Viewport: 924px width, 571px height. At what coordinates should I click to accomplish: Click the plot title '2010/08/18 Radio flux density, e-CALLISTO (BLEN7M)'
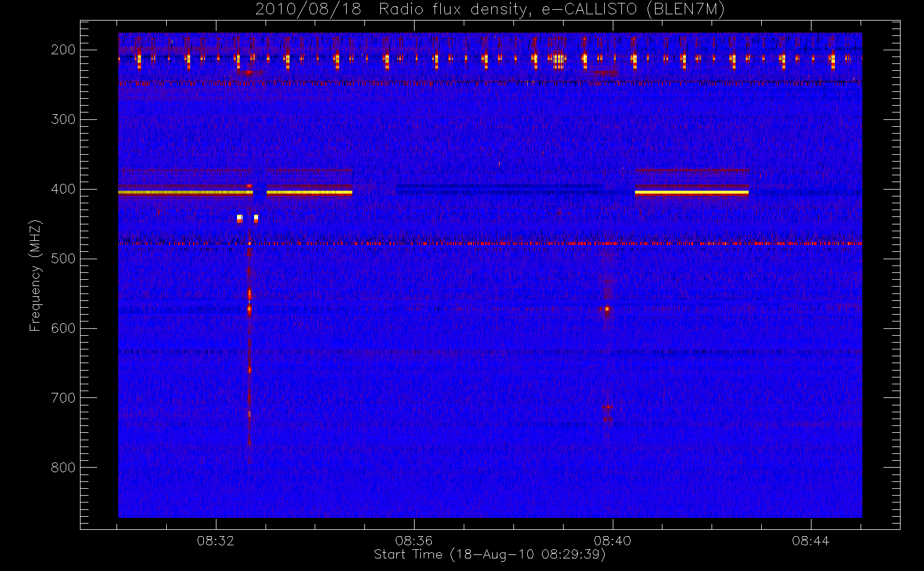pyautogui.click(x=489, y=10)
